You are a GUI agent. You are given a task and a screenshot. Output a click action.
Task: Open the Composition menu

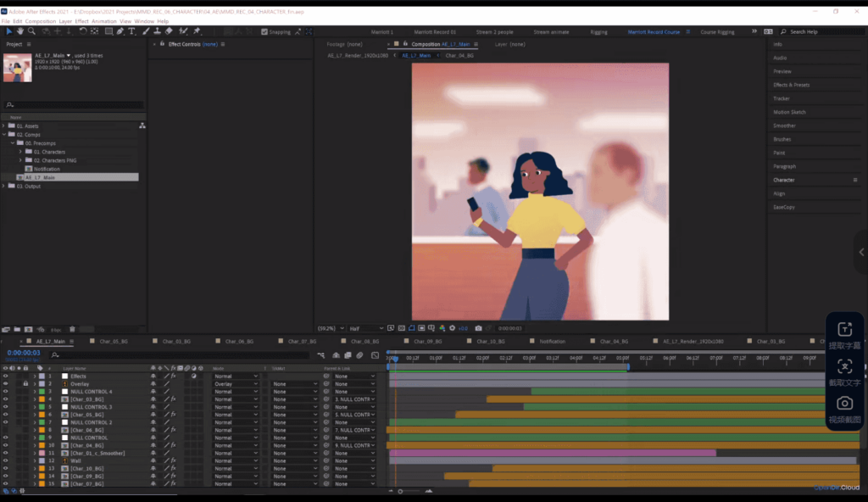[x=41, y=21]
